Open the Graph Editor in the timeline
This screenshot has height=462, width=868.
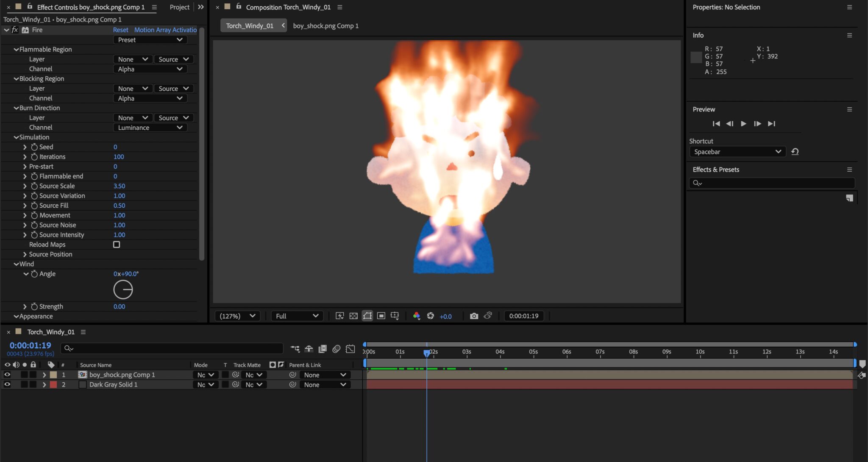tap(351, 348)
